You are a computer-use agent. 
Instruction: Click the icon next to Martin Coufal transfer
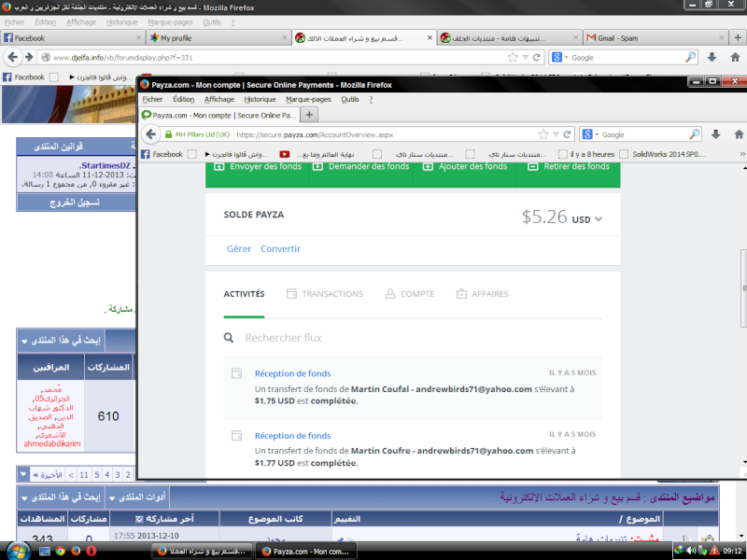pos(237,373)
